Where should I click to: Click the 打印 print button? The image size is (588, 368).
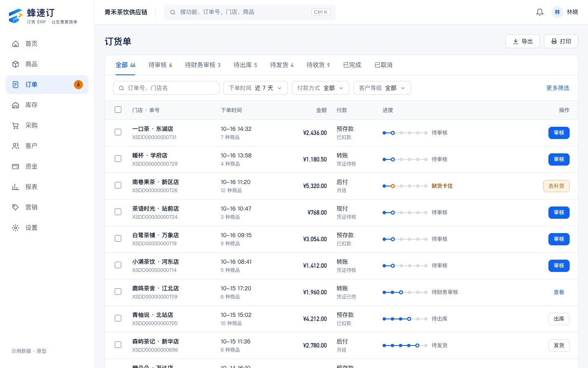561,41
